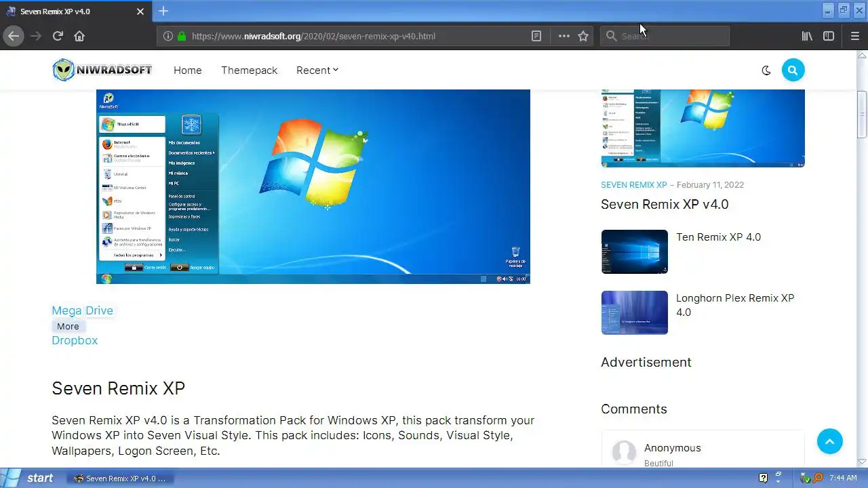
Task: Click the Beutiful comment text
Action: pos(658,464)
